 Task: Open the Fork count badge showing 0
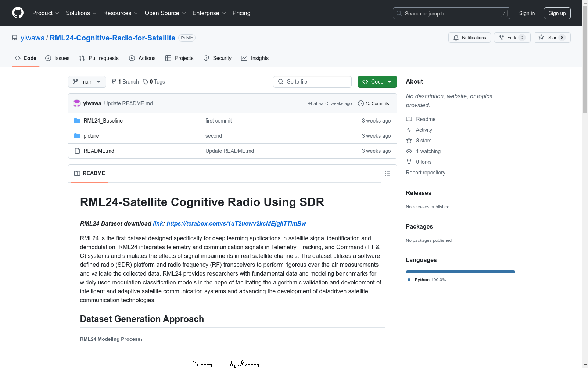(x=522, y=38)
